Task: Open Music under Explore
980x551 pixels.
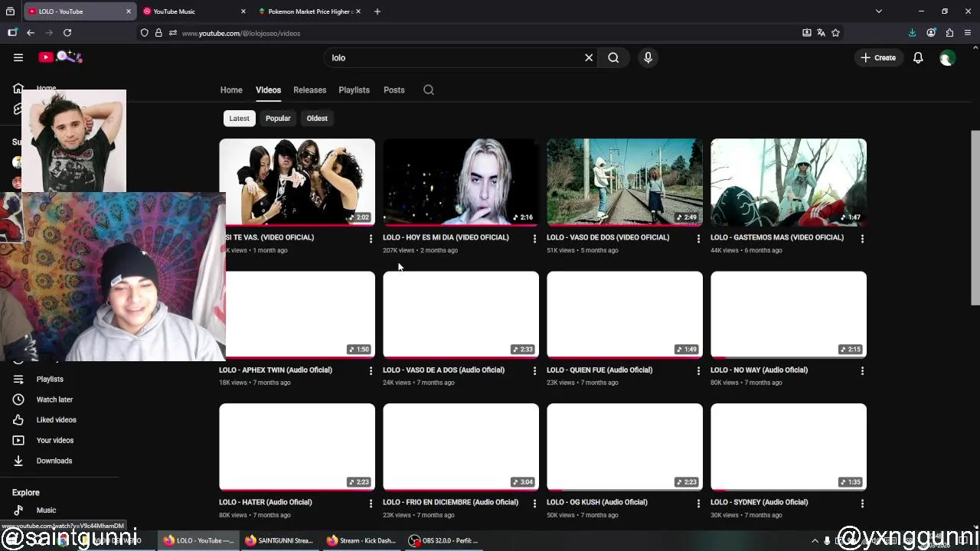Action: [46, 510]
